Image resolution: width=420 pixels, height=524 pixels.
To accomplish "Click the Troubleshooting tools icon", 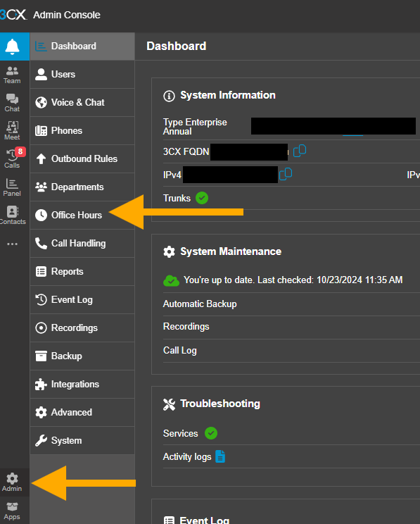I will [170, 404].
